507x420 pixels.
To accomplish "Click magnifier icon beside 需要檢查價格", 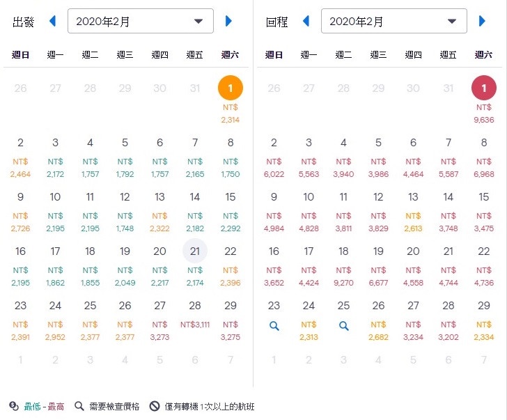I will coord(79,406).
